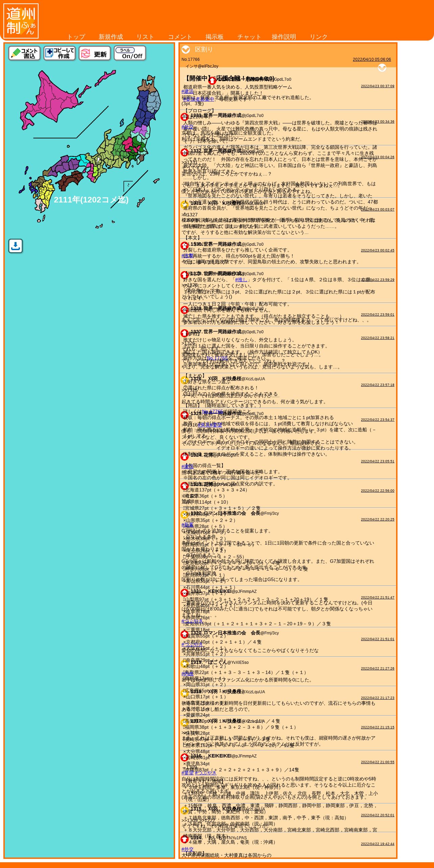Click red arrow icon beside comment 1329
This screenshot has width=434, height=868.
pyautogui.click(x=184, y=275)
